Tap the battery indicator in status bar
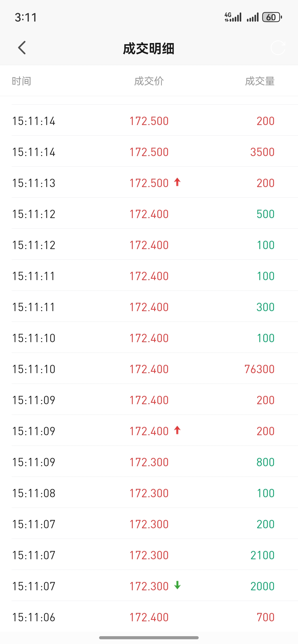The image size is (298, 644). [272, 17]
